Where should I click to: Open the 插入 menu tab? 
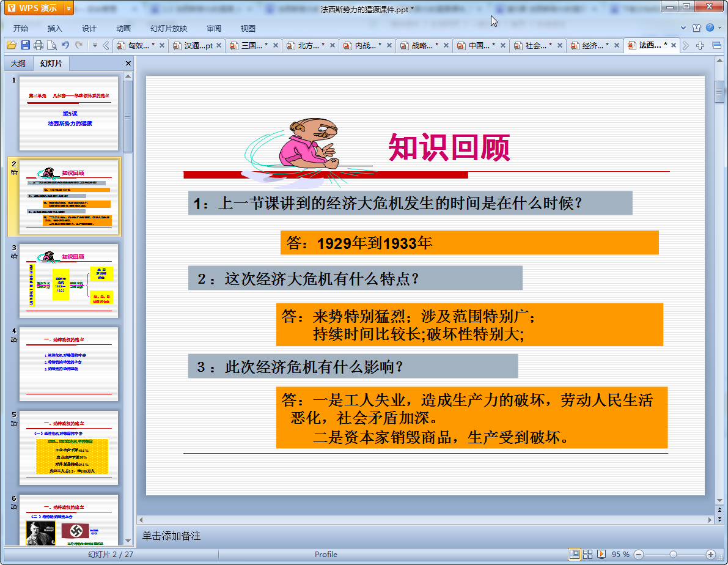point(55,28)
